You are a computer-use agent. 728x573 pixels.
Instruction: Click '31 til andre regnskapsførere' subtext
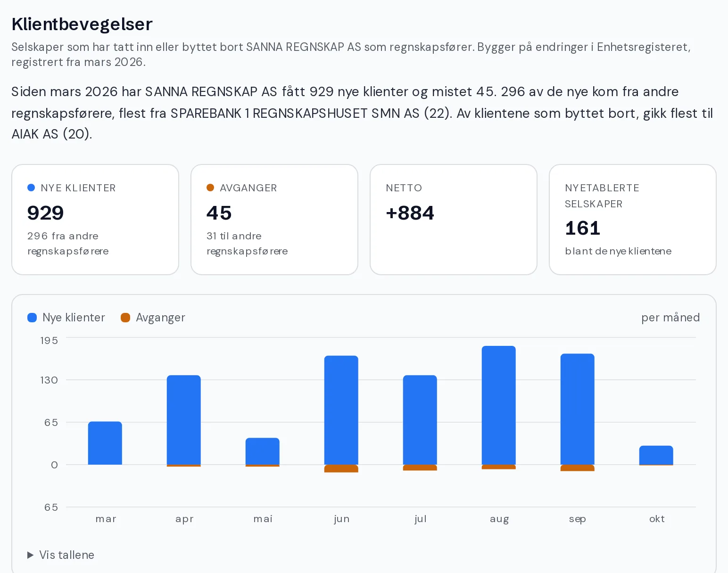pyautogui.click(x=247, y=244)
